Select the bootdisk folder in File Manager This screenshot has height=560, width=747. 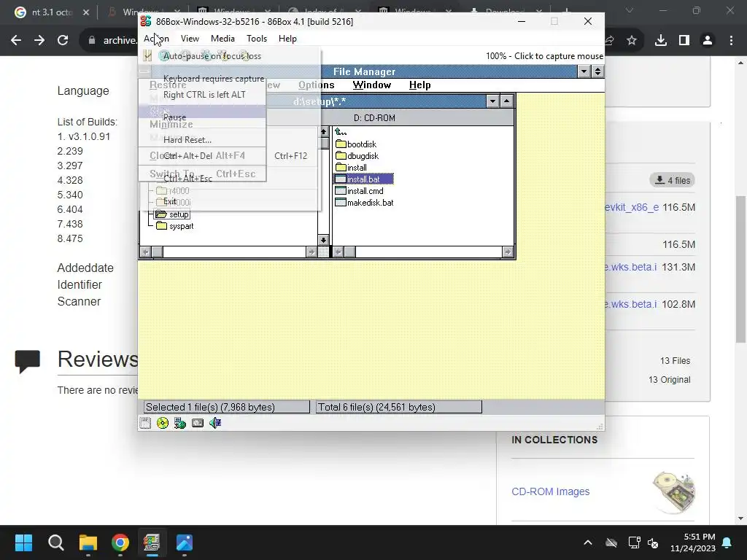click(x=356, y=144)
